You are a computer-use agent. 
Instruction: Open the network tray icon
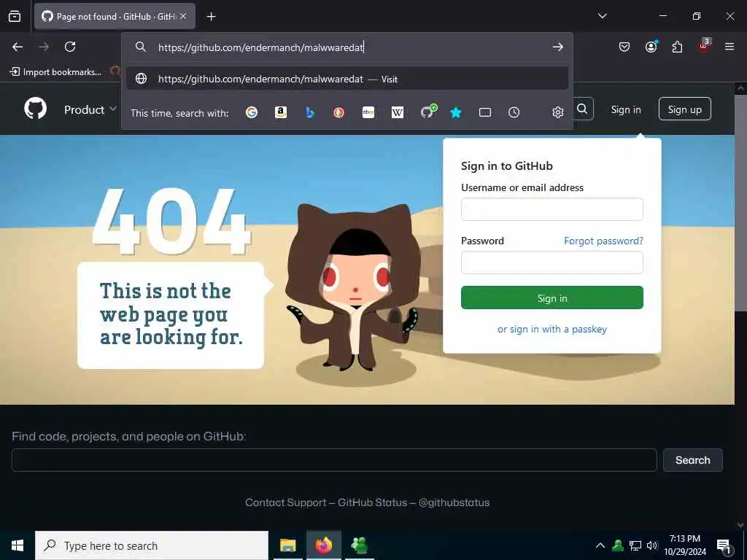[x=635, y=545]
